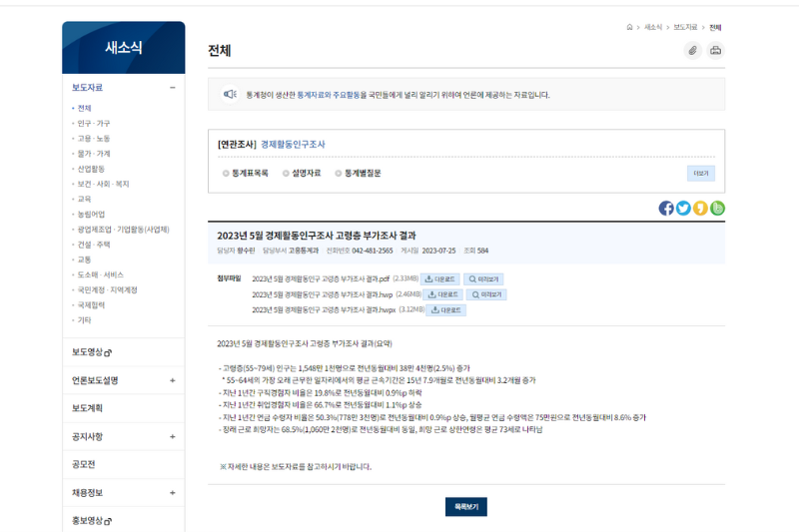Image resolution: width=799 pixels, height=532 pixels.
Task: Share the article on Twitter
Action: coord(683,208)
